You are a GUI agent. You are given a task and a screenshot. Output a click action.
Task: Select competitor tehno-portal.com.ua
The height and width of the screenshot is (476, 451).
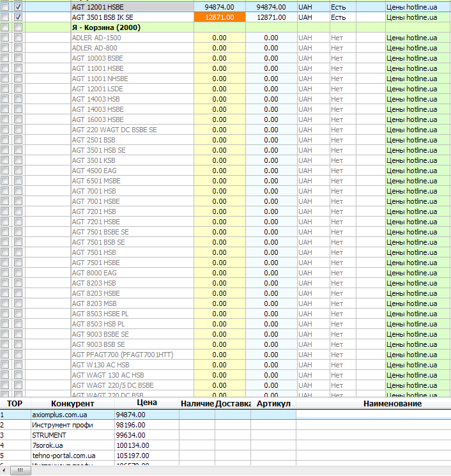coord(64,456)
